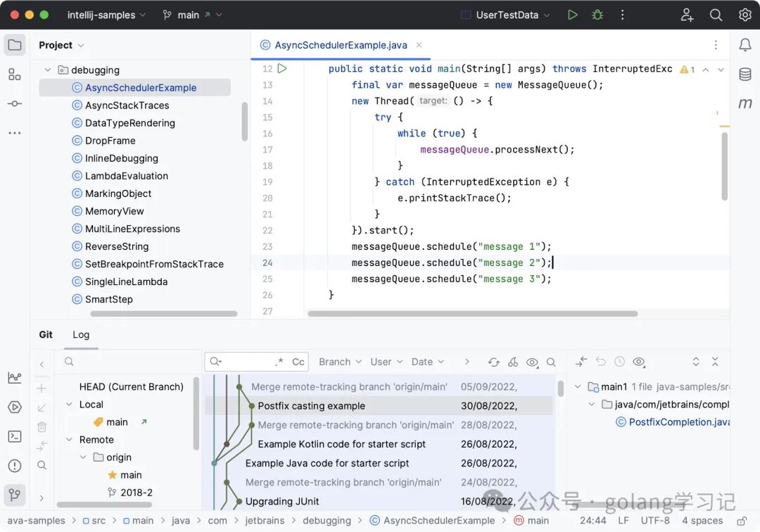
Task: Open the Commit tool window
Action: pyautogui.click(x=14, y=103)
